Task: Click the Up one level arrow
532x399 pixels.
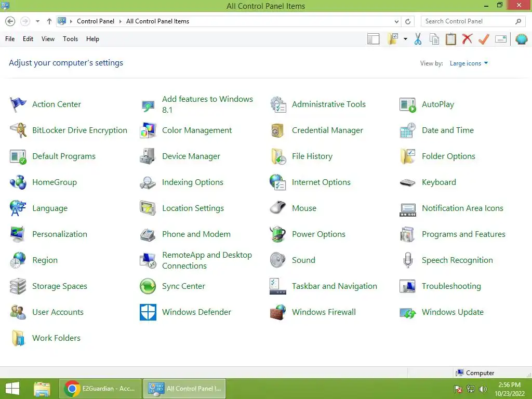Action: 49,21
